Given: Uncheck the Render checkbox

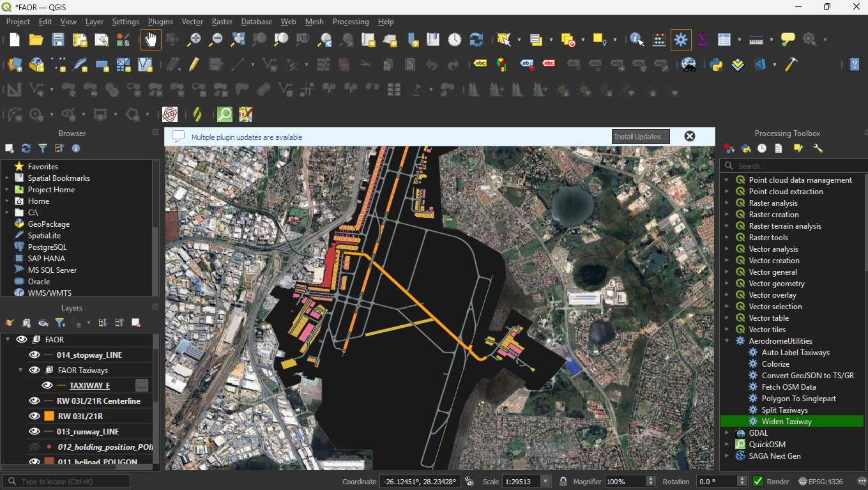Looking at the screenshot, I should [758, 481].
